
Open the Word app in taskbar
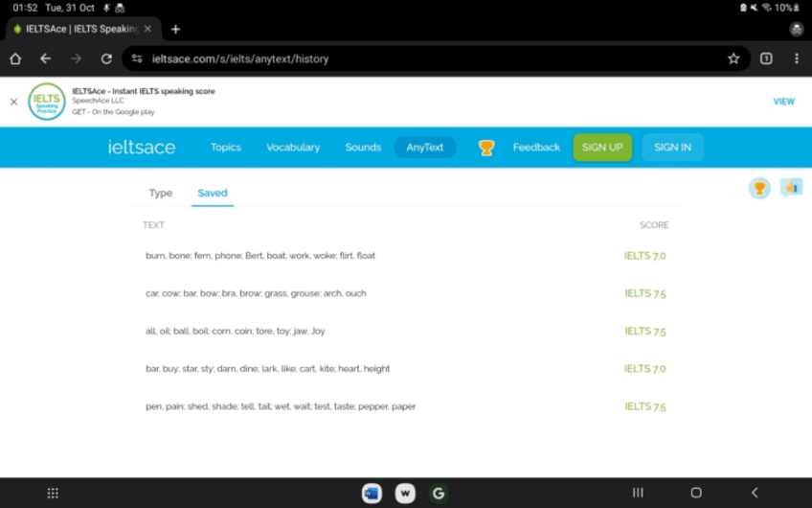tap(372, 493)
